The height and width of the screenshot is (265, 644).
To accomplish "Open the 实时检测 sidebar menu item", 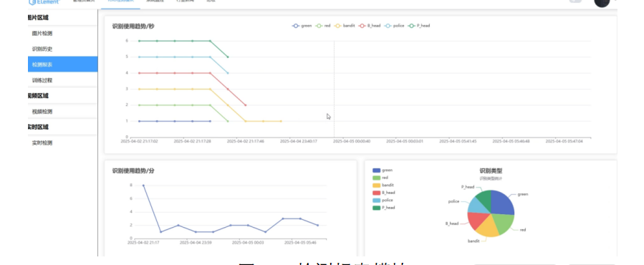I will click(62, 143).
